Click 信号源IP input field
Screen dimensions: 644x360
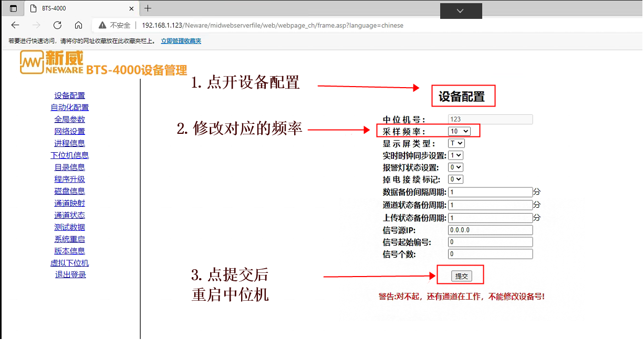click(x=490, y=230)
